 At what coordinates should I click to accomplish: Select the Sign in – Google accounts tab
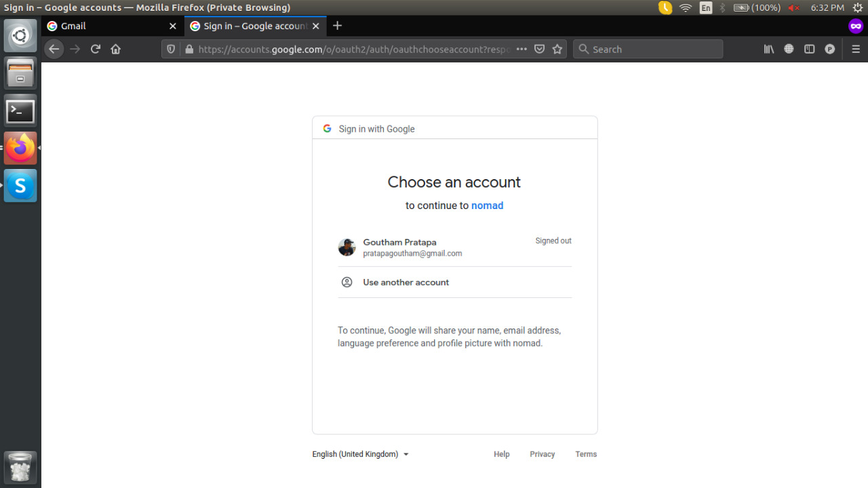255,26
